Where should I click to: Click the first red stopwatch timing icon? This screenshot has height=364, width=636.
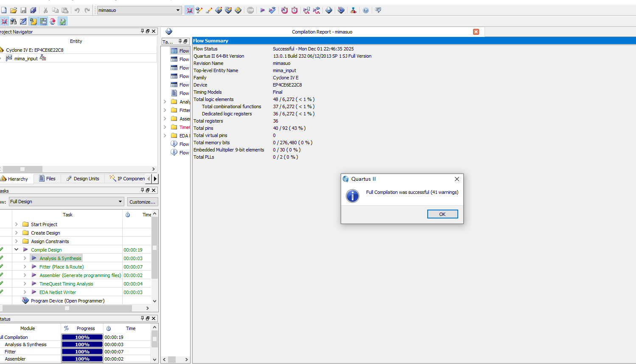coord(285,10)
